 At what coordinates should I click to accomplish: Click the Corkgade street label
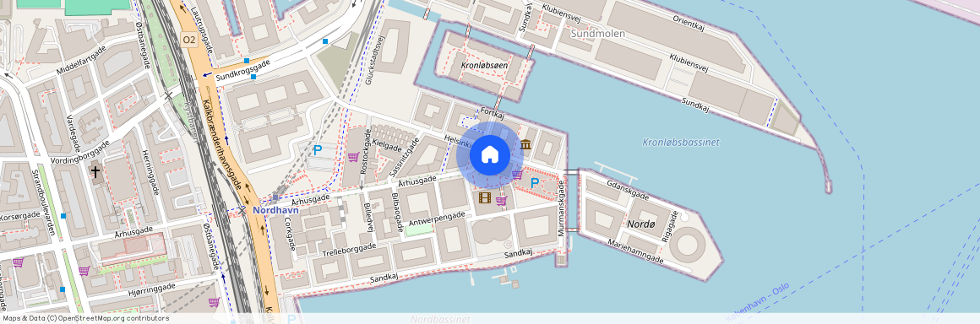[x=290, y=234]
